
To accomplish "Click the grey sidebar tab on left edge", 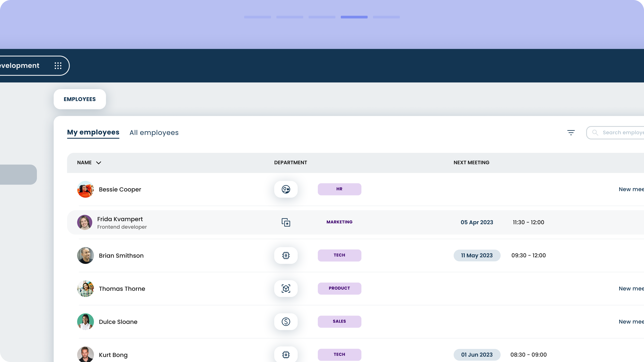I will 18,175.
